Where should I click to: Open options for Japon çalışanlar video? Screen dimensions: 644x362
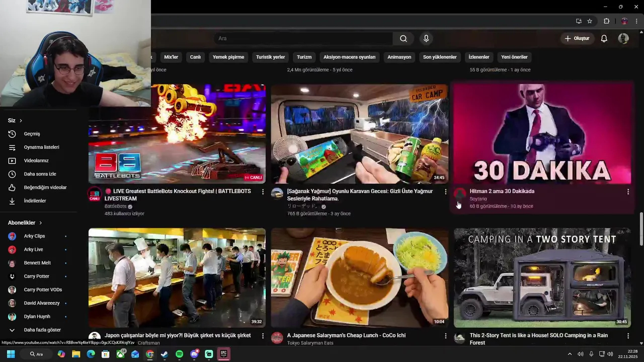pos(263,335)
